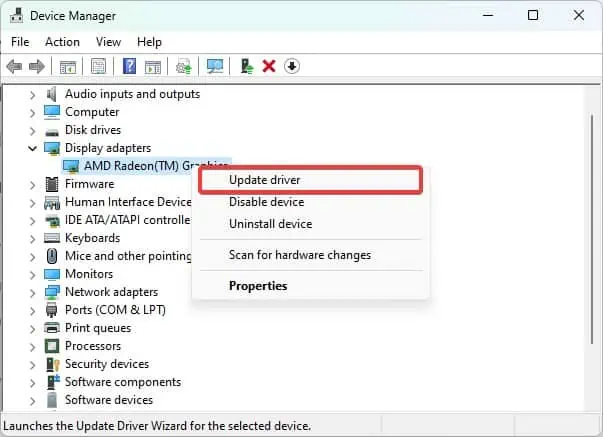Click the Processors category icon
Screen dimensions: 603x437
click(52, 346)
